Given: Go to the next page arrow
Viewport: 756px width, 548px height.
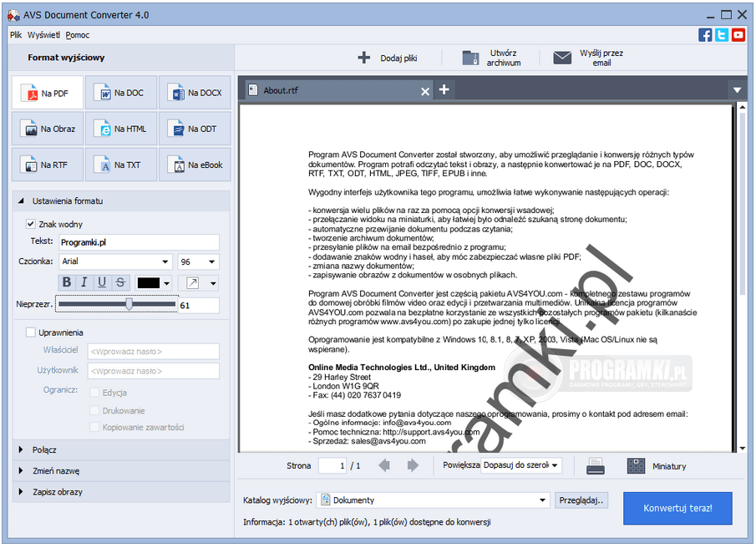Looking at the screenshot, I should pos(413,465).
